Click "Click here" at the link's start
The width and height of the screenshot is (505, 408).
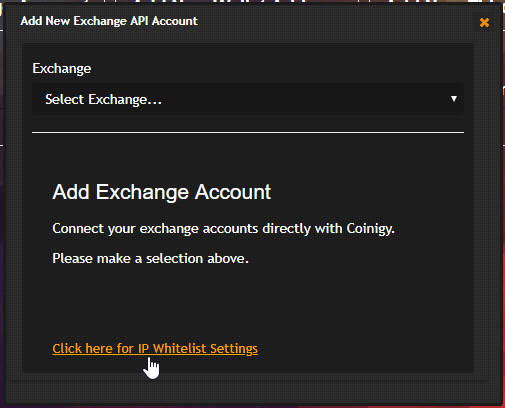click(x=83, y=348)
